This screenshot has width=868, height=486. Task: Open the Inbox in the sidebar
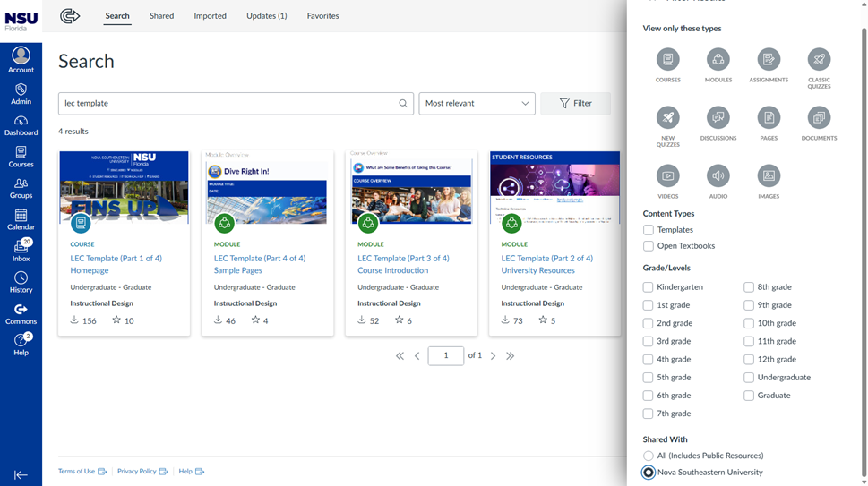21,251
